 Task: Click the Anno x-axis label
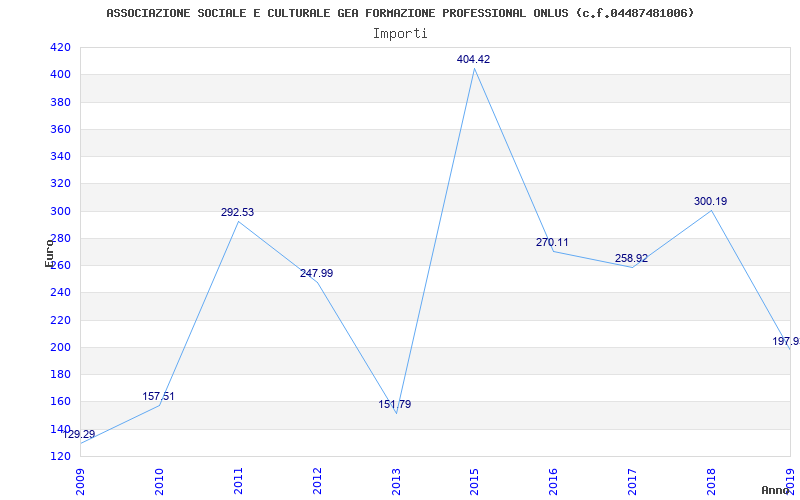click(777, 490)
